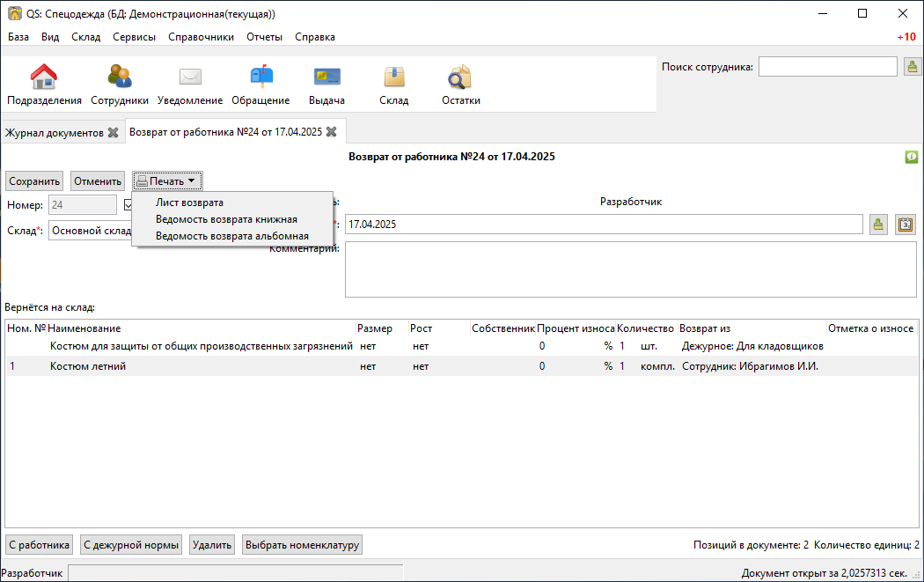Open the calendar picker icon by the date

coord(906,225)
